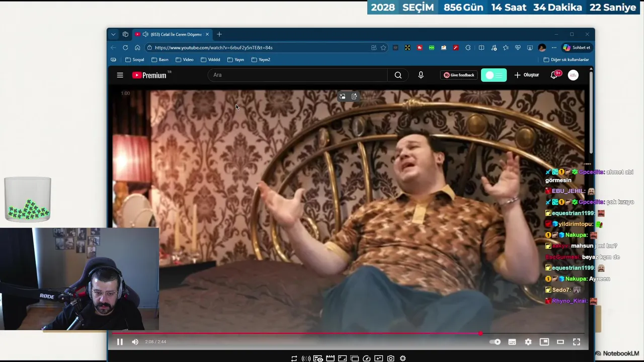Open the Basın bookmarks folder

160,59
